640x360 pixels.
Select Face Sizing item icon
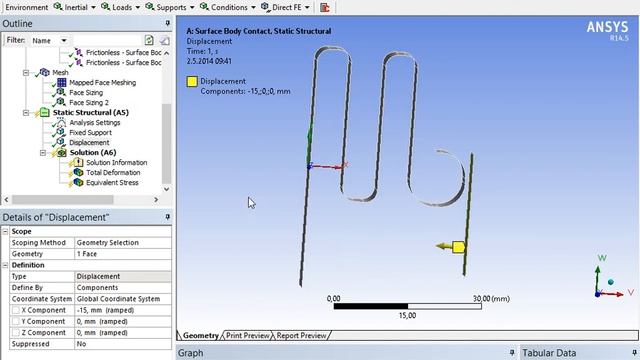[61, 92]
